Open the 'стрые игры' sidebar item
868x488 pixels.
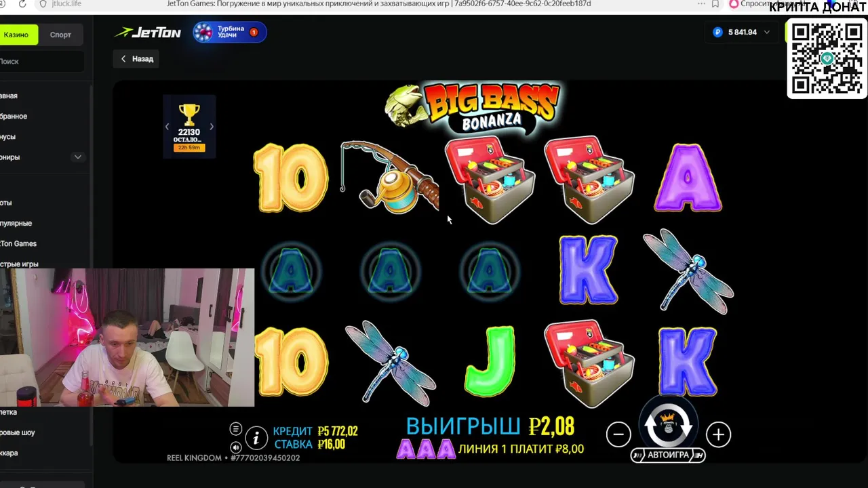point(19,264)
